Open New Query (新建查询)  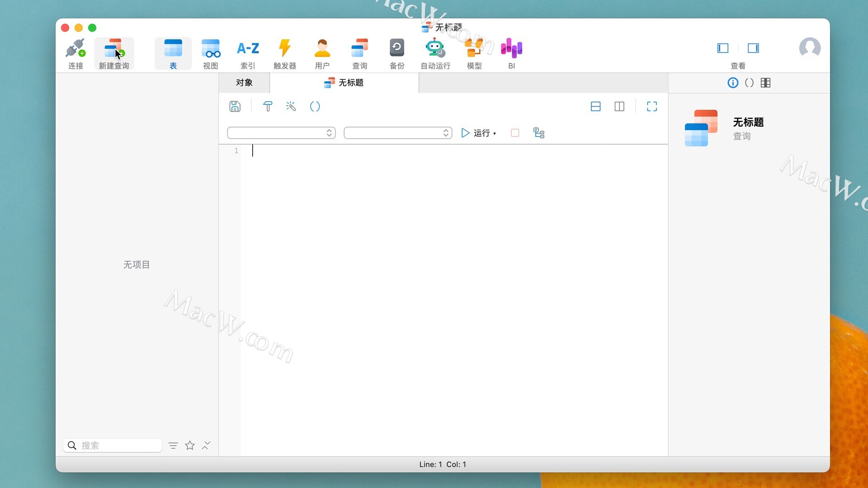(114, 54)
